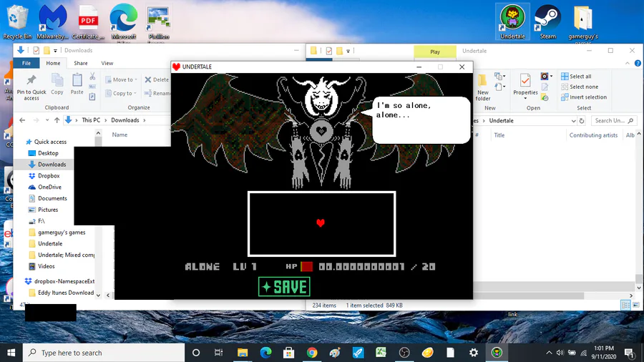Switch to View tab in Downloads window

click(107, 63)
